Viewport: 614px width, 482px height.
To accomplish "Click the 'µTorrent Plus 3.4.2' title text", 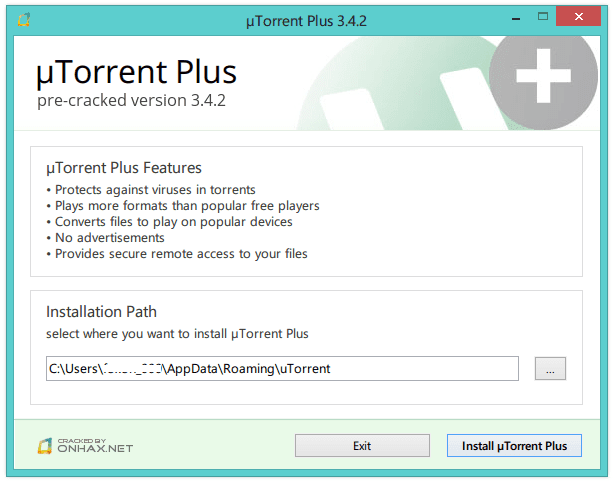I will pyautogui.click(x=306, y=21).
